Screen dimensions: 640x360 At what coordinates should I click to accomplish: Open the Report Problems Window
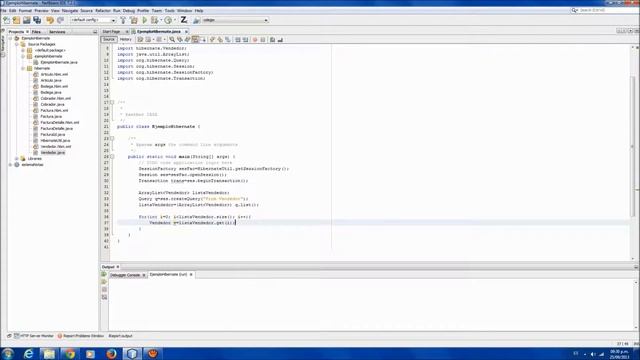[x=81, y=336]
